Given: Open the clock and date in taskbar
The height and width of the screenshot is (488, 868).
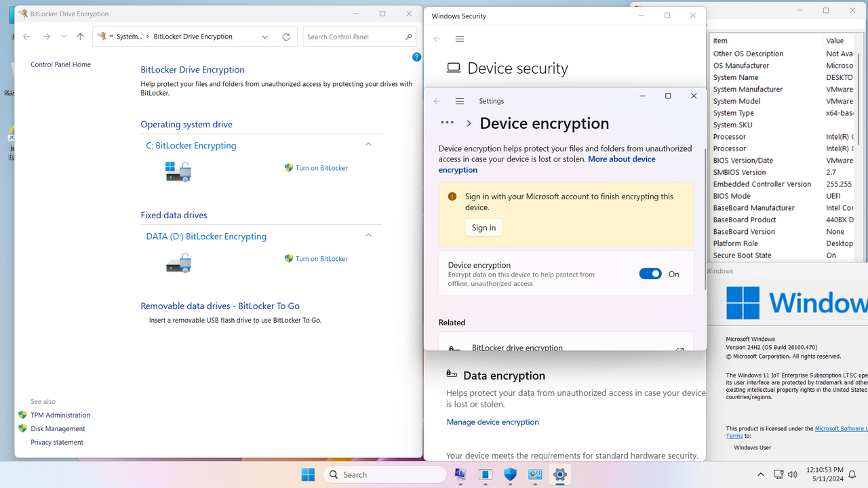Looking at the screenshot, I should point(825,474).
